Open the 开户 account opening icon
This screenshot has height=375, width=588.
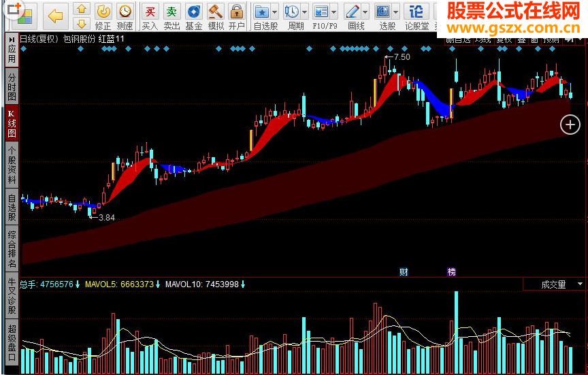[x=237, y=17]
